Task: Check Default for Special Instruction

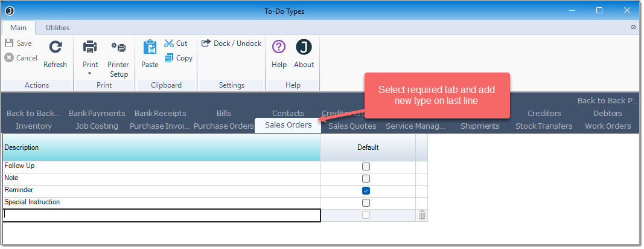Action: point(366,202)
